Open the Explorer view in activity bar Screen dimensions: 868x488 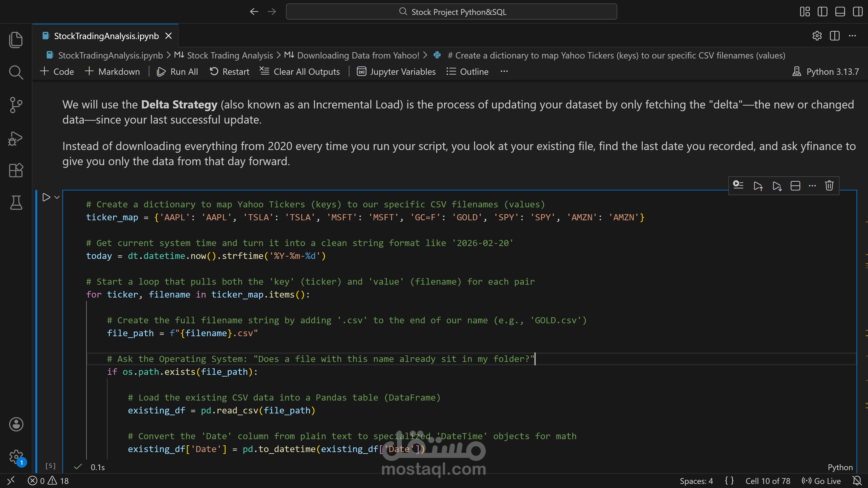16,40
